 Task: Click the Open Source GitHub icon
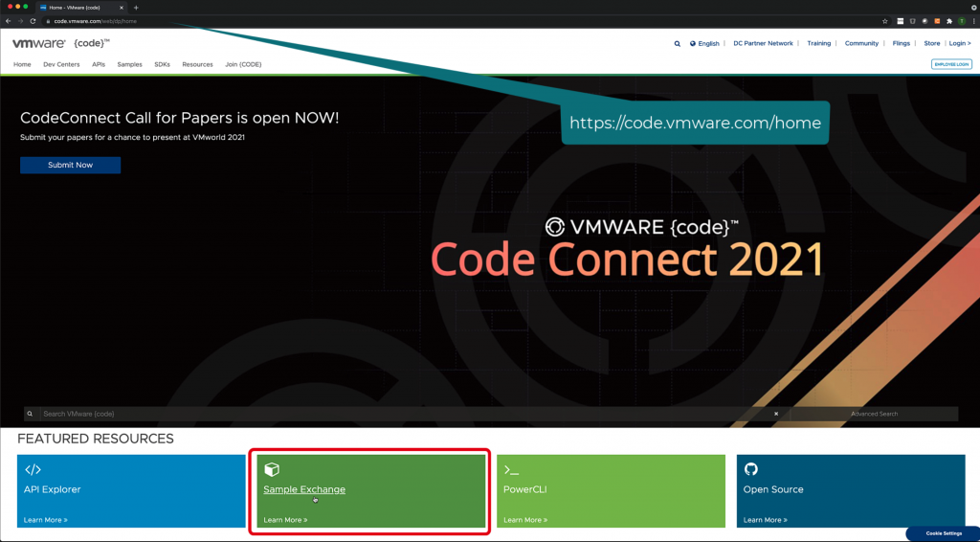[750, 469]
